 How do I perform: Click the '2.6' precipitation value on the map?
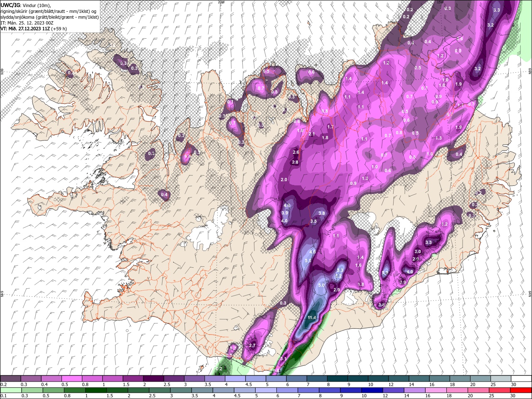coord(296,152)
